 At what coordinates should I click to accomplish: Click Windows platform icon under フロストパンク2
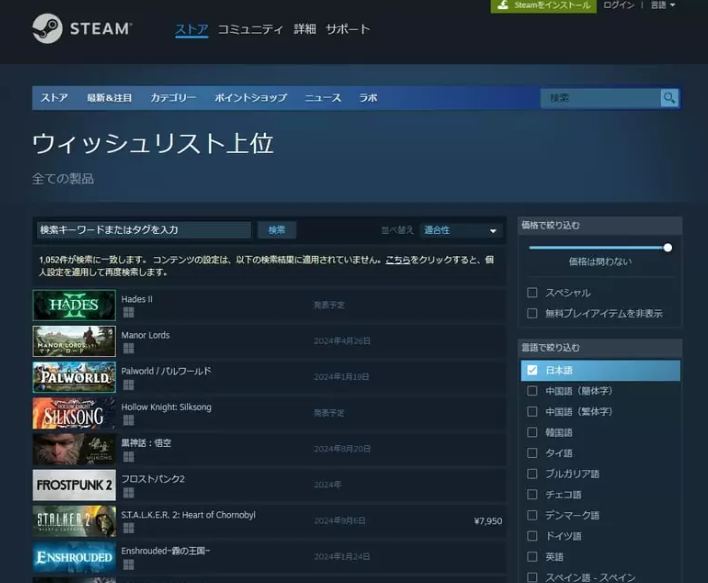pyautogui.click(x=129, y=493)
